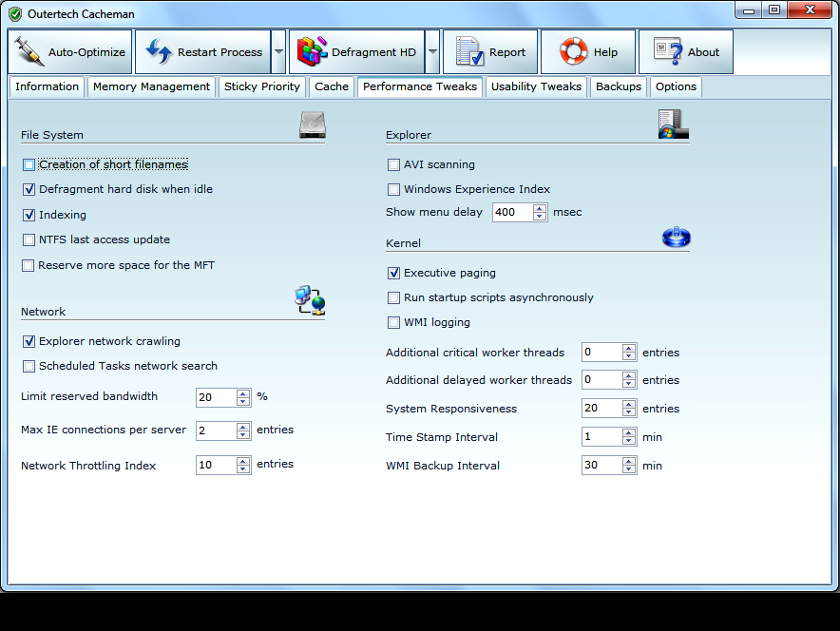840x631 pixels.
Task: Click the Help button label
Action: 605,52
